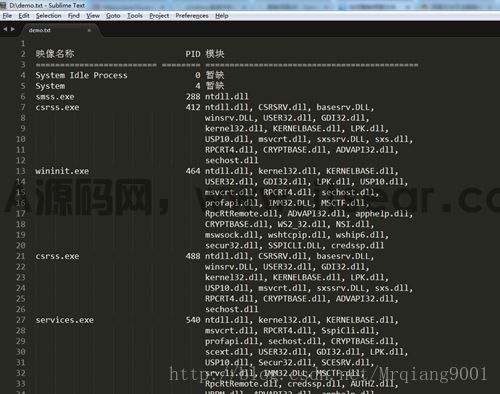
Task: Click line number 27 in the gutter
Action: coord(21,320)
